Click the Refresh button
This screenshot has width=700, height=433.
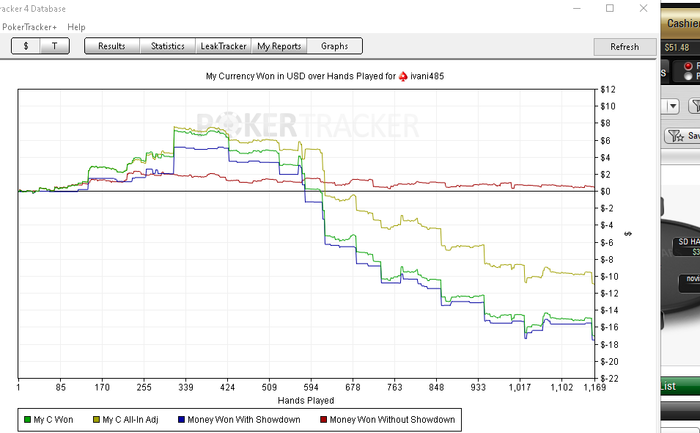(x=625, y=46)
